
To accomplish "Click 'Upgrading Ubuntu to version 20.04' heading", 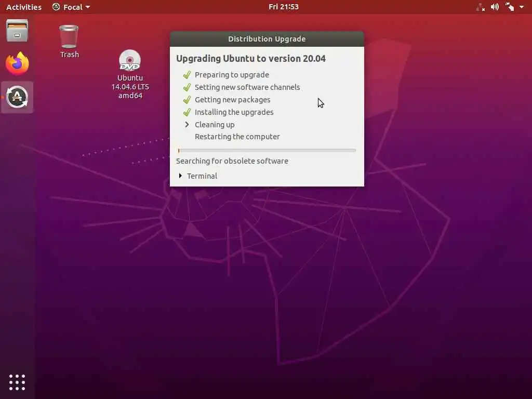I will (x=251, y=58).
